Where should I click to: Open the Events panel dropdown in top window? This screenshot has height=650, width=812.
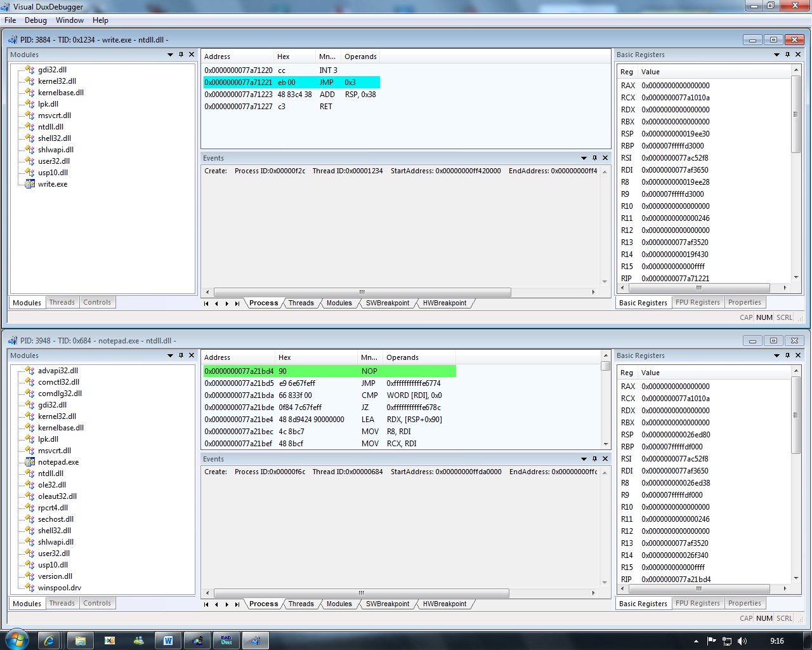584,157
